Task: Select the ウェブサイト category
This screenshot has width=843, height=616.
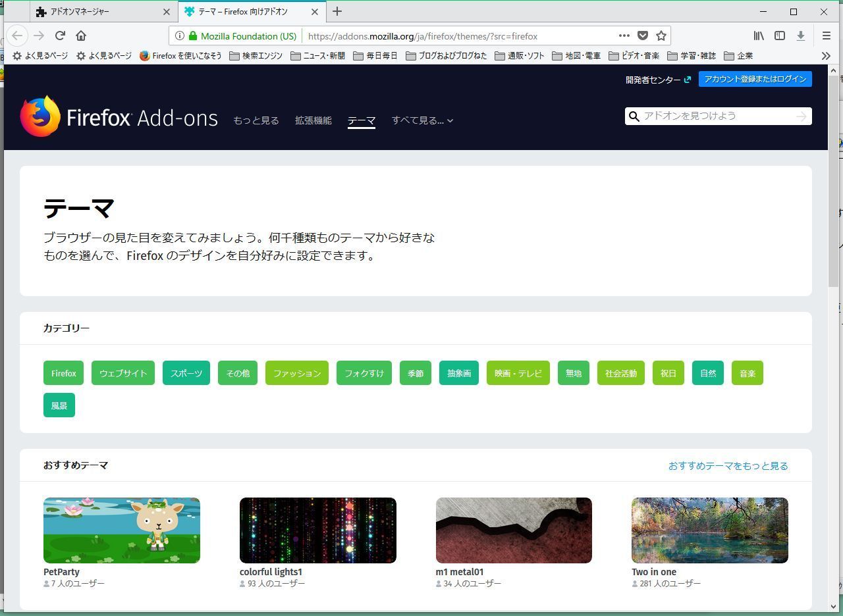Action: (x=123, y=373)
